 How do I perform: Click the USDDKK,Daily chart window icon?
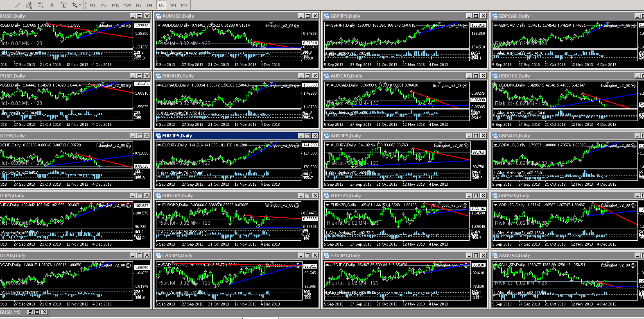click(x=495, y=76)
